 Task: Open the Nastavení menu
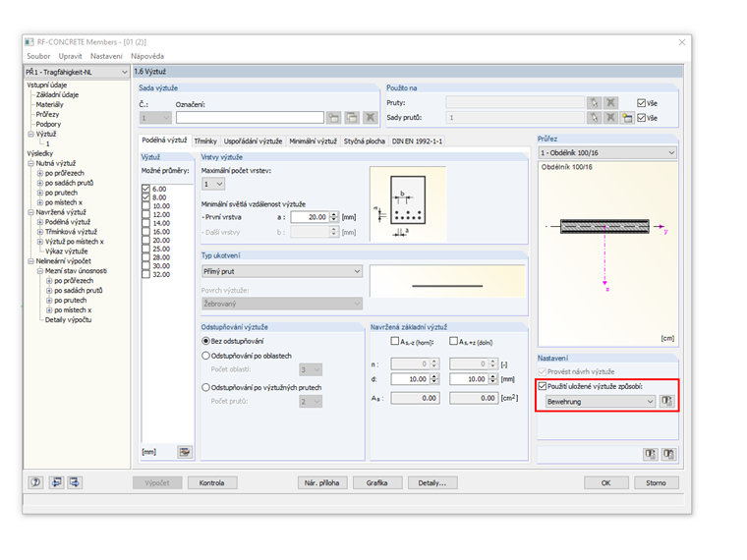(x=106, y=56)
